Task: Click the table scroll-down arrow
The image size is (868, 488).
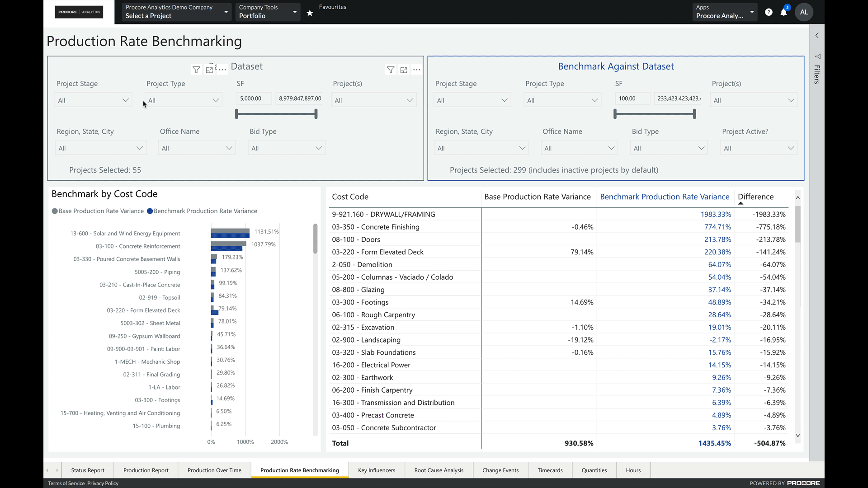Action: click(798, 436)
